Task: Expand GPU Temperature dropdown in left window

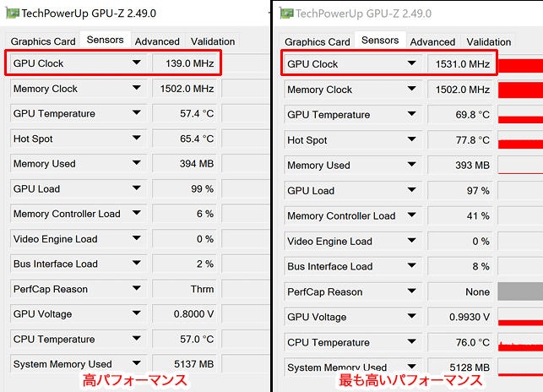Action: [x=137, y=113]
